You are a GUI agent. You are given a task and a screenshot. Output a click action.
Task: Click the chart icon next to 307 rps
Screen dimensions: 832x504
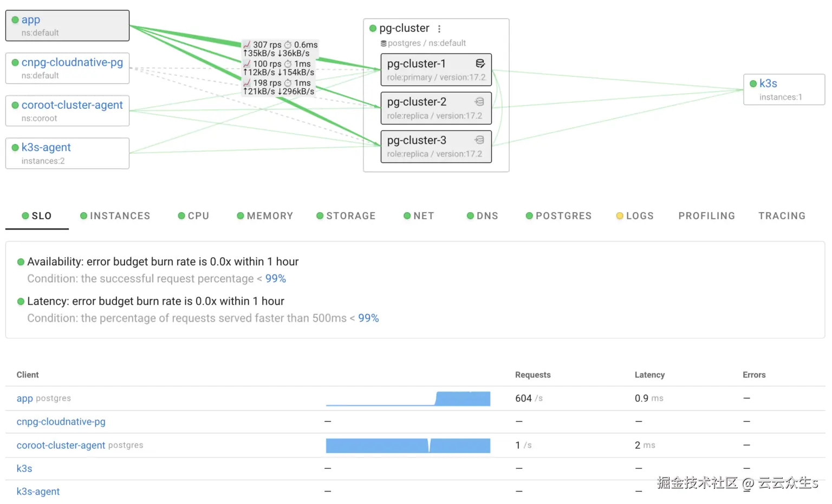tap(247, 45)
